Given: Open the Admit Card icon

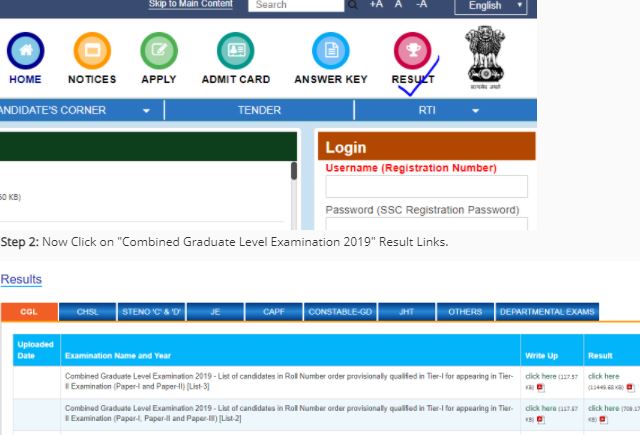Looking at the screenshot, I should click(236, 51).
